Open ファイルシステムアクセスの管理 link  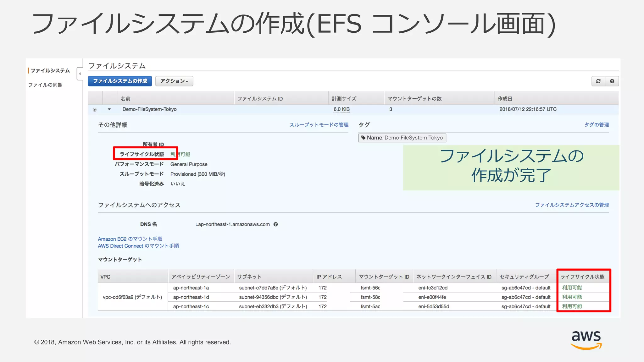point(572,205)
